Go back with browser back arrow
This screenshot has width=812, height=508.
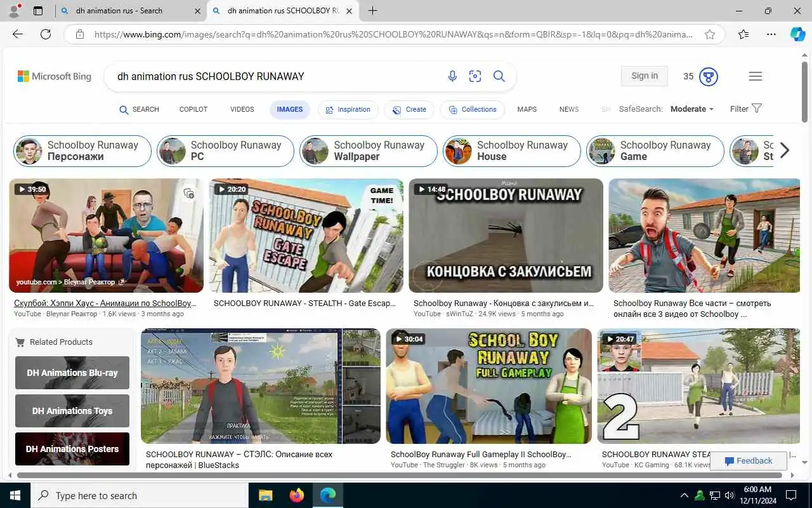(x=18, y=34)
